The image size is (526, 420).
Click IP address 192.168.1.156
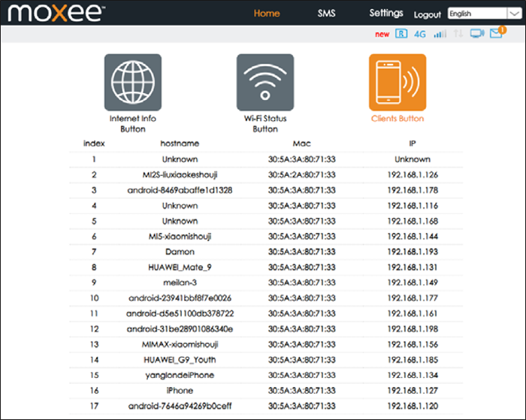413,345
